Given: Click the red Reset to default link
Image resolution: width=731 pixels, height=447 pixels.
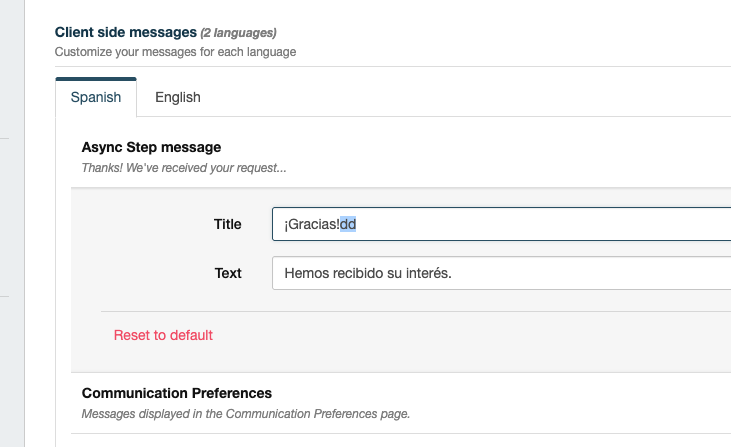Looking at the screenshot, I should point(163,335).
